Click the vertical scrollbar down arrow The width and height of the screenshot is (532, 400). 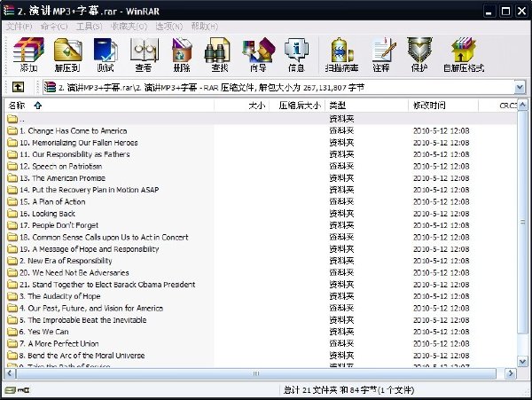click(522, 361)
